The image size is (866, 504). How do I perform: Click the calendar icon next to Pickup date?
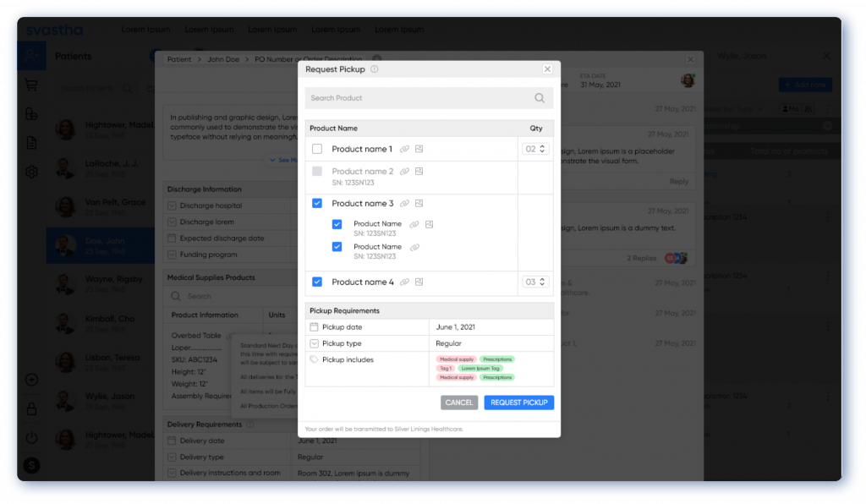315,326
